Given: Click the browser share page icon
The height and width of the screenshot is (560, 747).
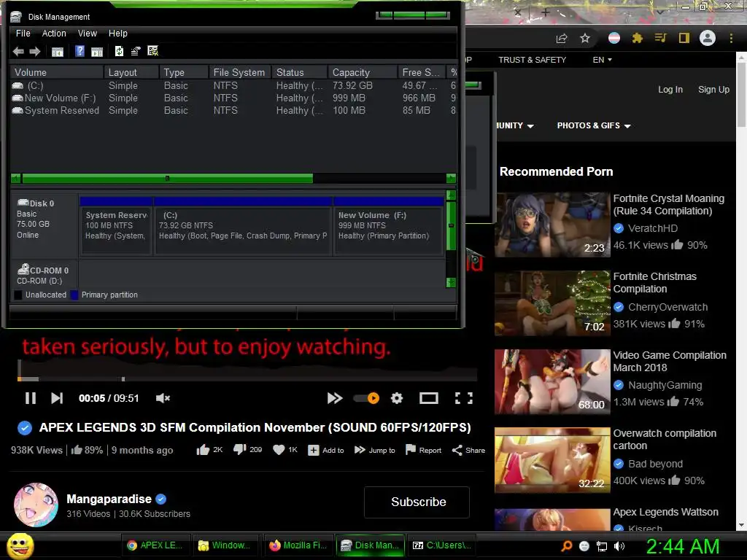Looking at the screenshot, I should (562, 38).
